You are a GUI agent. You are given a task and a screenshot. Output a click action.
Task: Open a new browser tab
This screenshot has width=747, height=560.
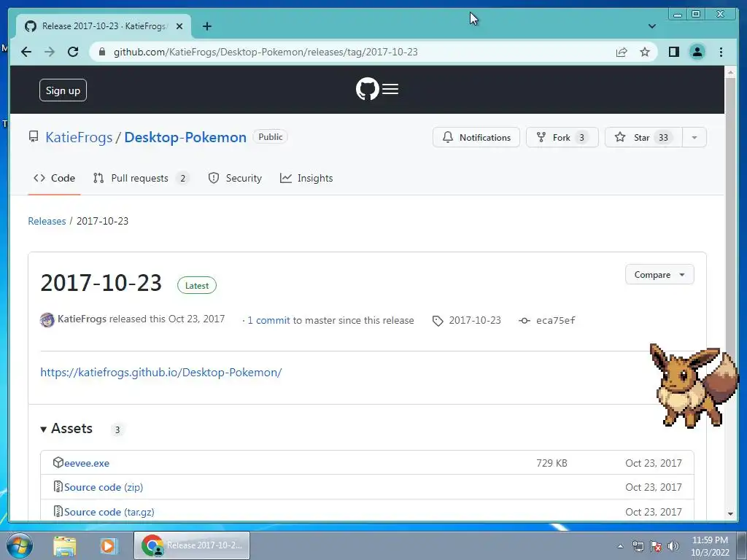click(x=206, y=26)
